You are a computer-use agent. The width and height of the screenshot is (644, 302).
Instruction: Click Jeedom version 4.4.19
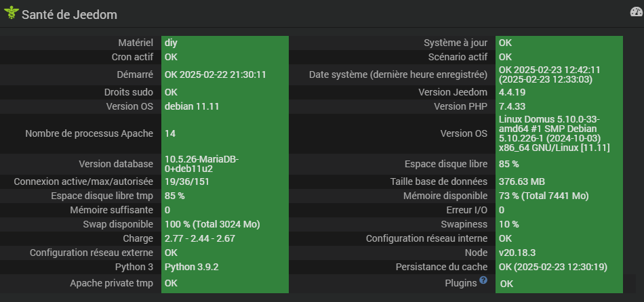pos(512,92)
